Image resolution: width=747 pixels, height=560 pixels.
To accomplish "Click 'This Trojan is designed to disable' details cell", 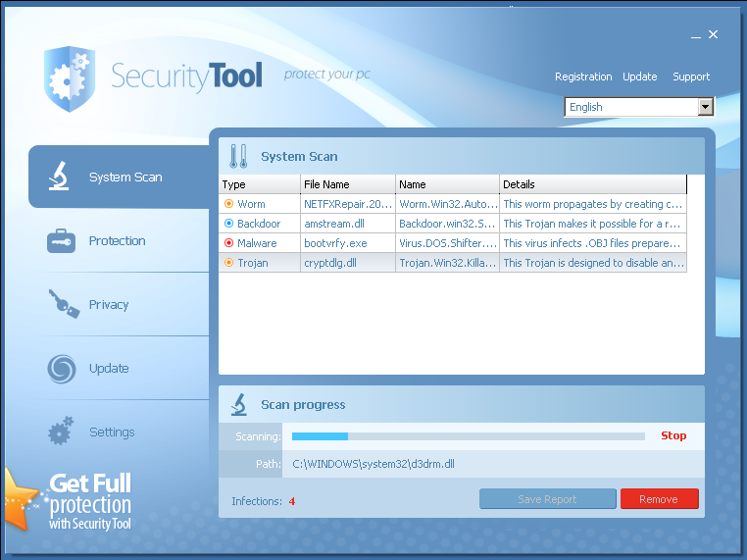I will (x=593, y=263).
